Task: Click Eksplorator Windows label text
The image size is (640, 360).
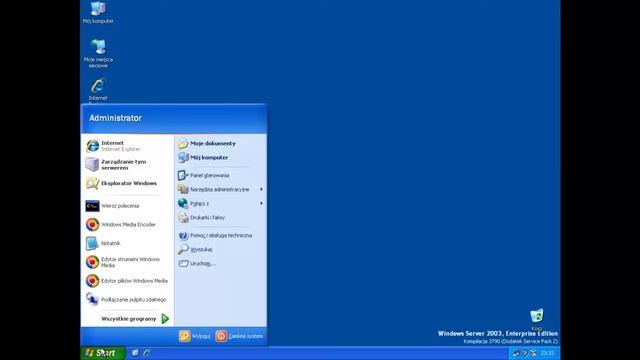Action: (129, 183)
